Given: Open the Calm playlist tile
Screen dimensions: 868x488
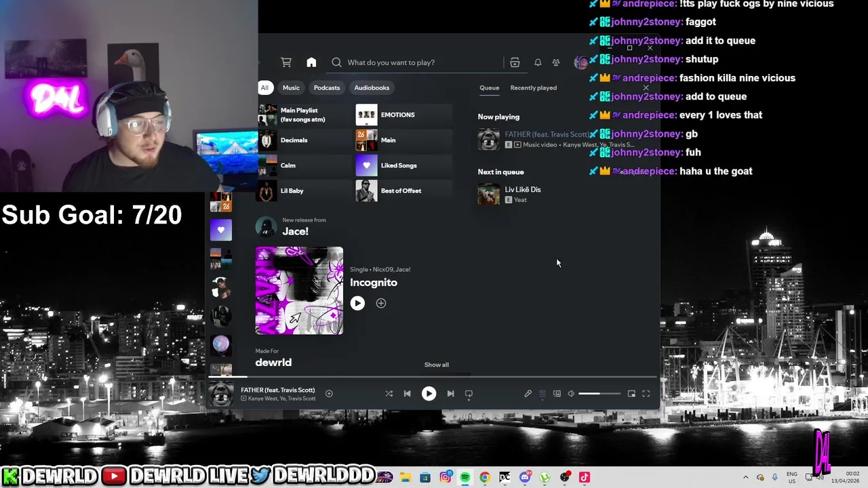Looking at the screenshot, I should click(x=304, y=165).
